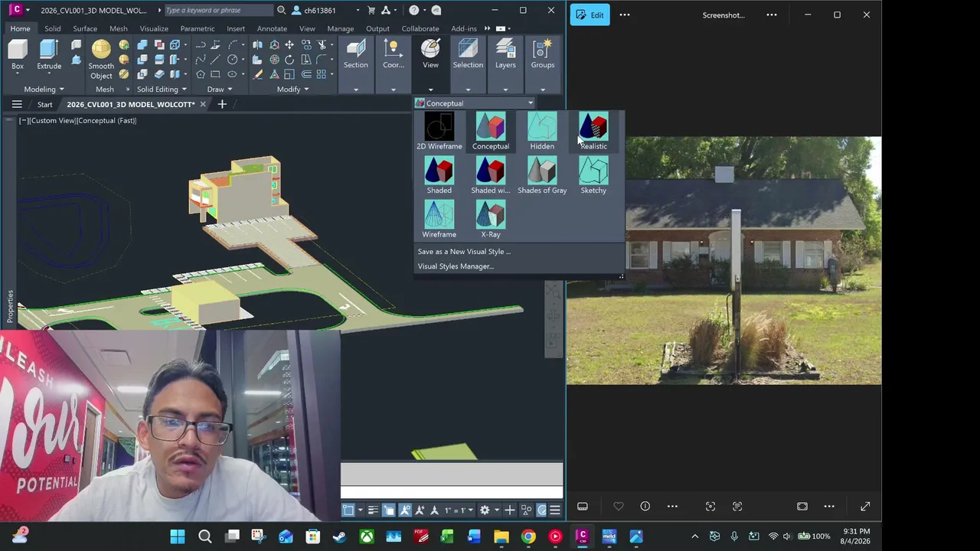Open the status bar customization menu
Screen dimensions: 980x551
[x=555, y=510]
